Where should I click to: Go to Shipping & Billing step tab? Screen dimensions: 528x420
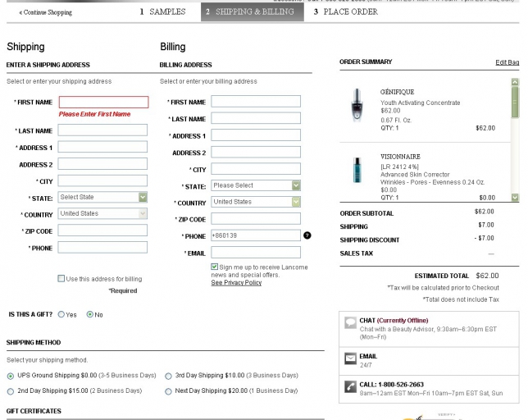[x=253, y=11]
